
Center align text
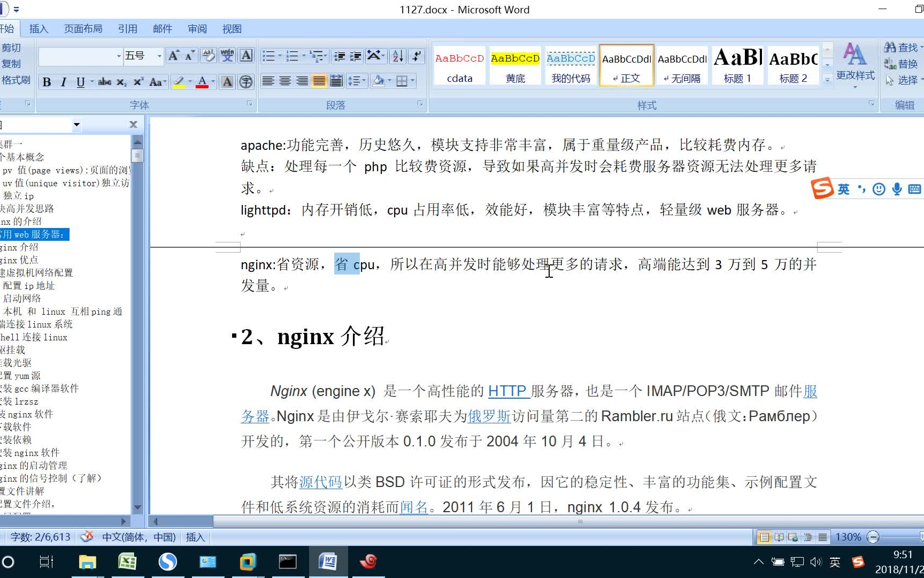pyautogui.click(x=285, y=81)
